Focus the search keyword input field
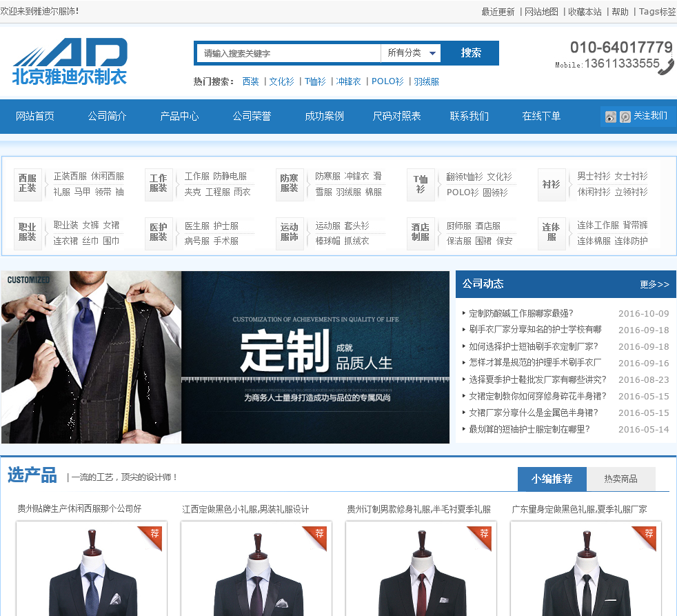 [x=288, y=53]
